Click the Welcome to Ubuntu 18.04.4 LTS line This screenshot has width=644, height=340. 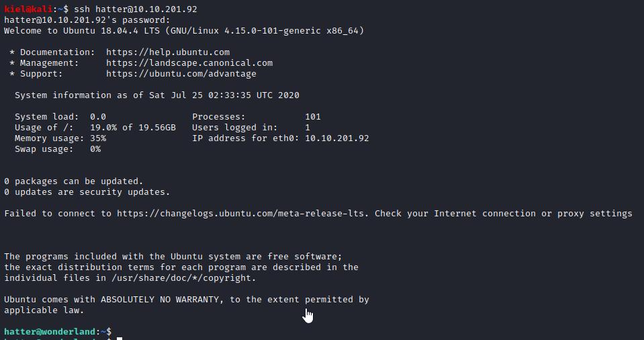(184, 30)
